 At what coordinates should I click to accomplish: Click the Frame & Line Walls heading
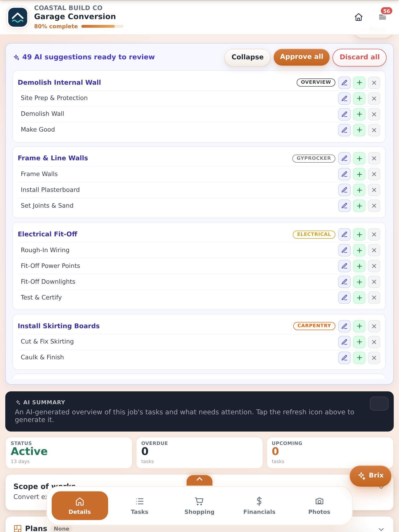click(53, 158)
